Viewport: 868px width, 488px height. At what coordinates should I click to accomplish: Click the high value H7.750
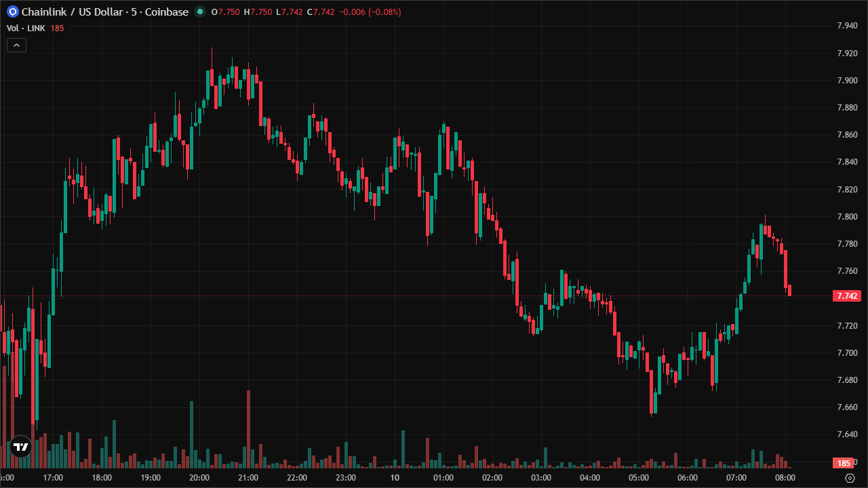pyautogui.click(x=258, y=12)
